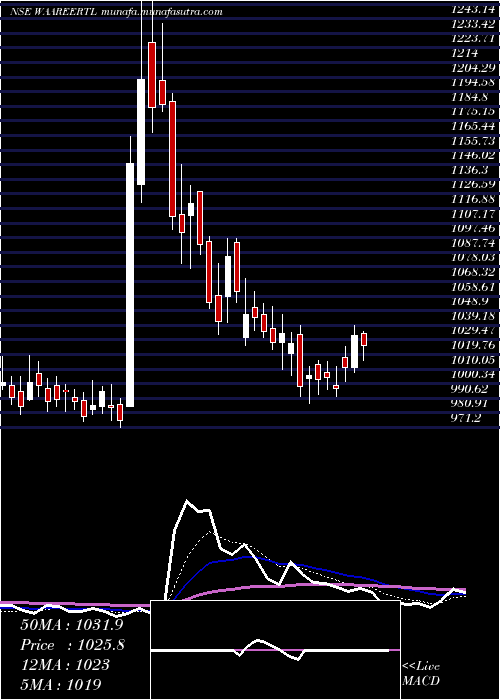Click the 1136.3 price axis label
The image size is (500, 700).
pyautogui.click(x=469, y=171)
